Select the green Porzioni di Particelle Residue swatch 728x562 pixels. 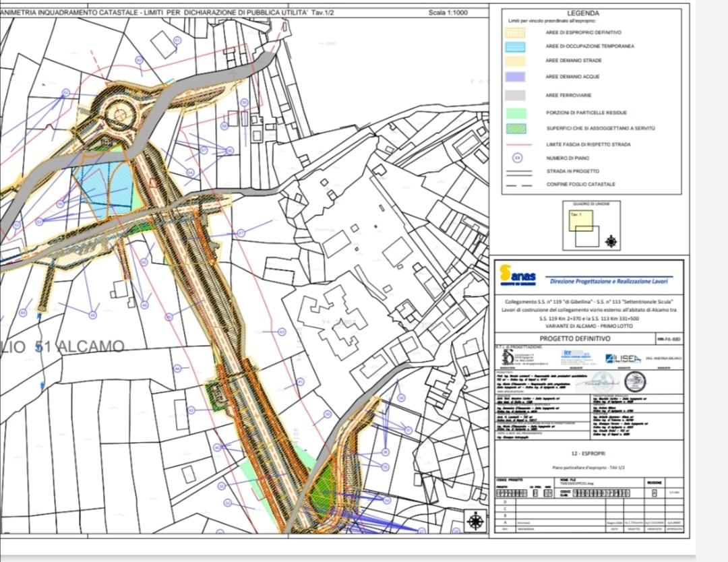coord(516,113)
